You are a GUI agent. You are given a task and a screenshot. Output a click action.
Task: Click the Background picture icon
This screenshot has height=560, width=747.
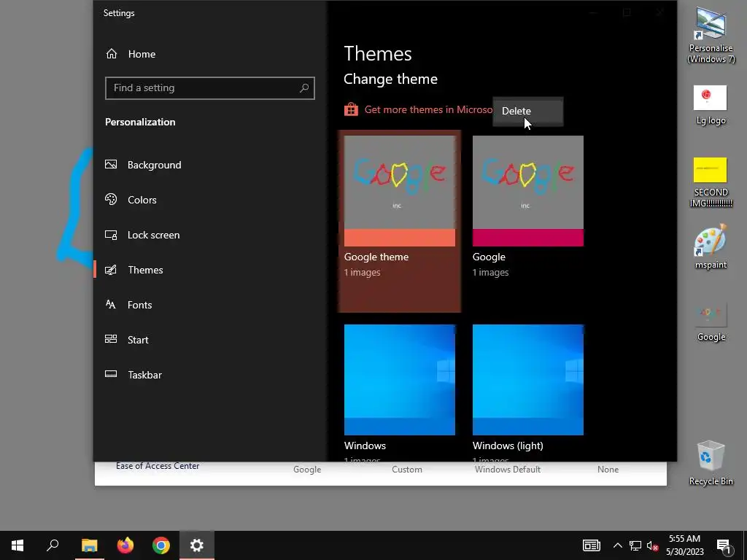point(111,164)
